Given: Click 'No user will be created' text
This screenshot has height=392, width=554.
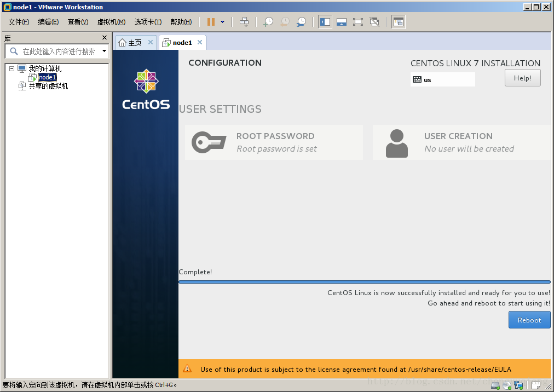Looking at the screenshot, I should click(469, 149).
